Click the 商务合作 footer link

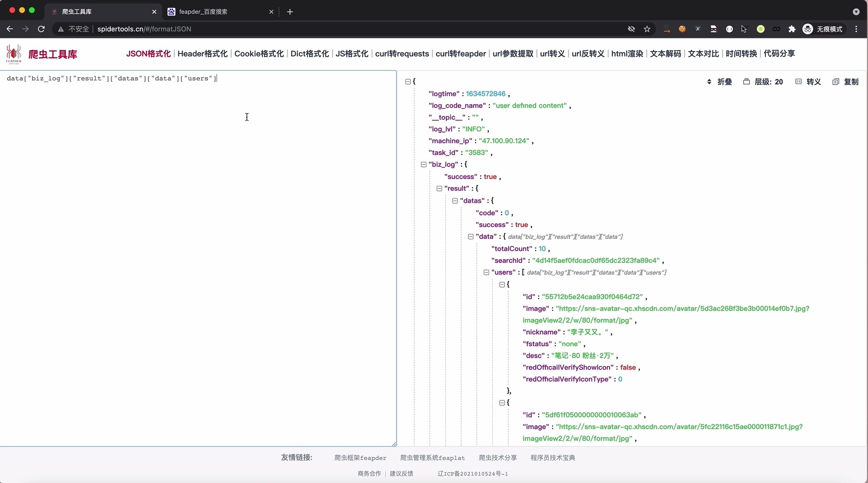click(369, 474)
